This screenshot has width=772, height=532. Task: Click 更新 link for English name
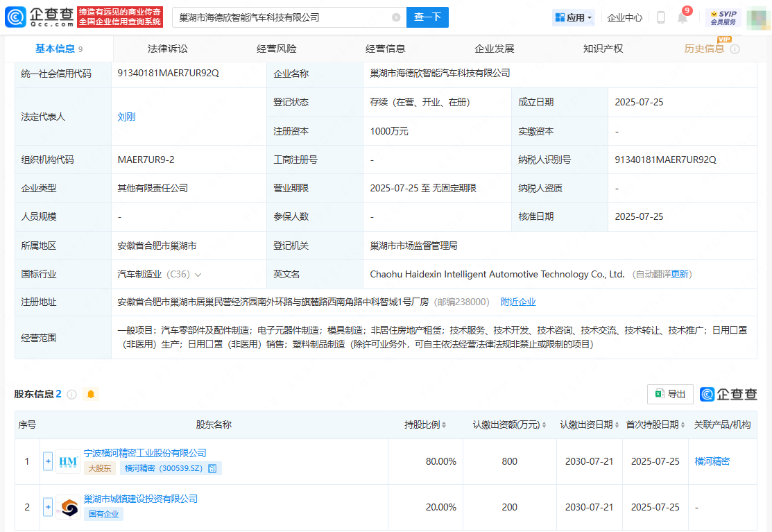point(680,275)
